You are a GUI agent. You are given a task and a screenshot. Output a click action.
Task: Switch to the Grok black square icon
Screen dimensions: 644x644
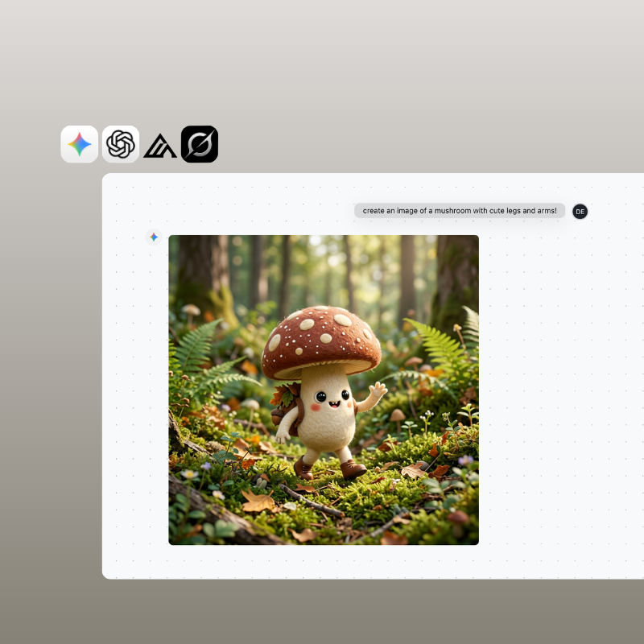200,144
